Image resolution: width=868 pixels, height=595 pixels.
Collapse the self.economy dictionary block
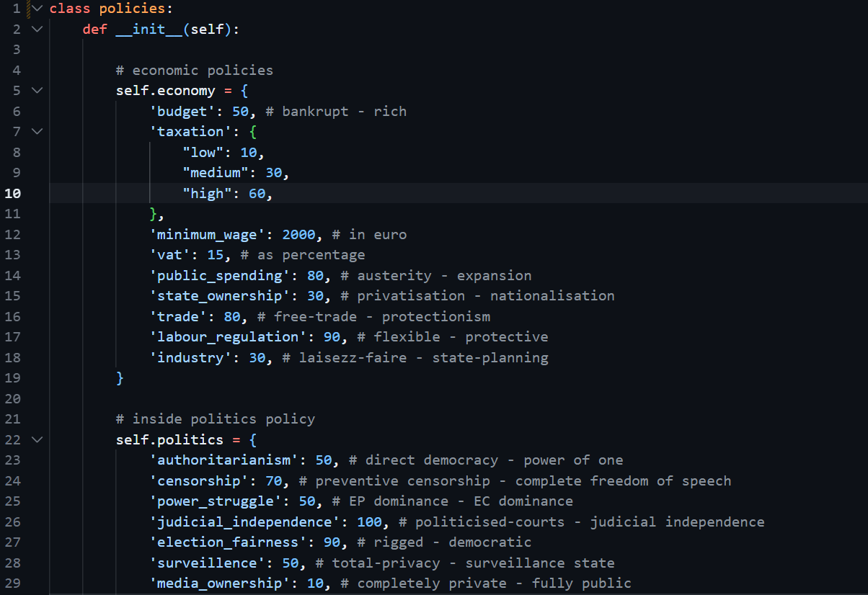point(37,91)
